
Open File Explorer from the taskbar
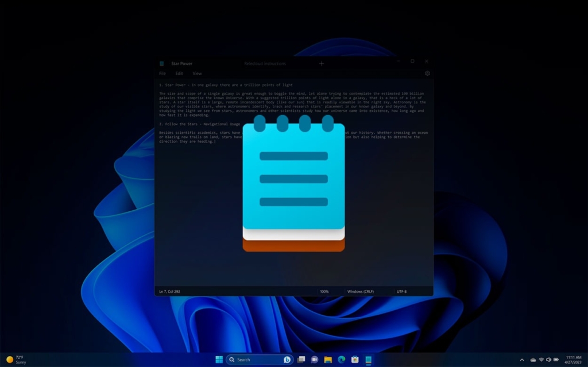[x=328, y=360]
